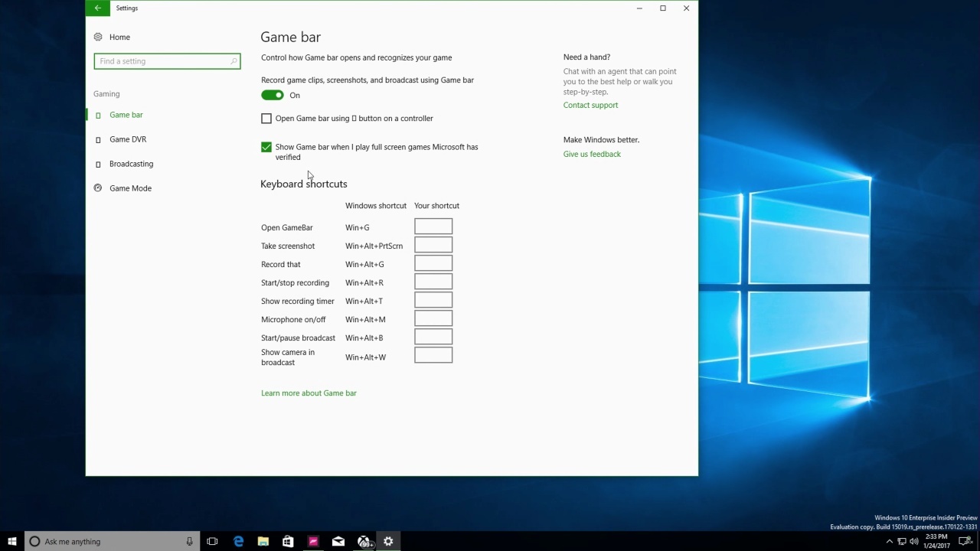
Task: Open the Xbox app from the taskbar
Action: click(x=364, y=541)
